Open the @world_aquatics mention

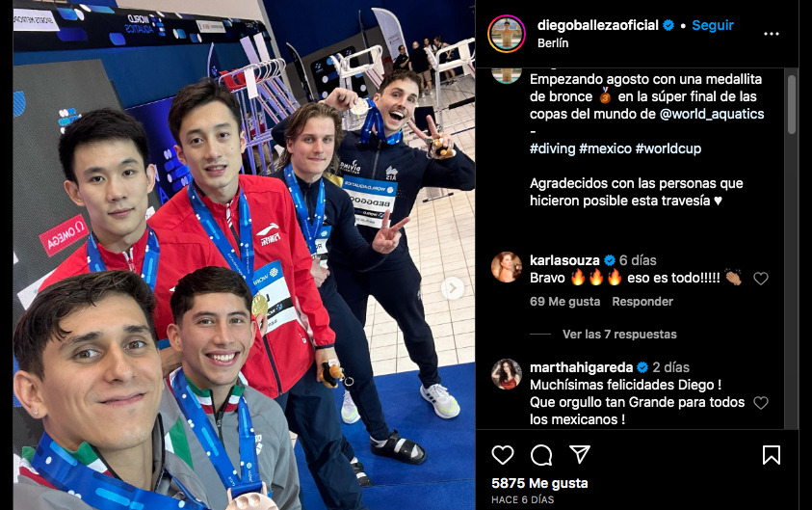click(712, 114)
